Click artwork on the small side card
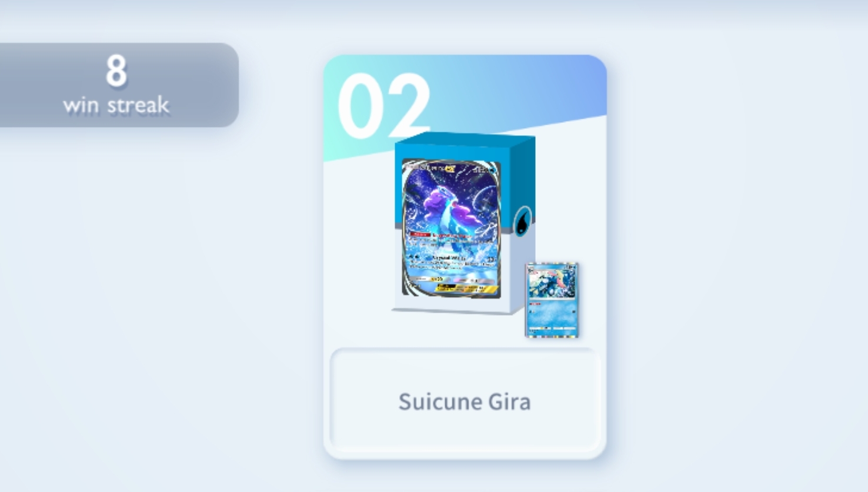This screenshot has height=492, width=868. coord(552,283)
